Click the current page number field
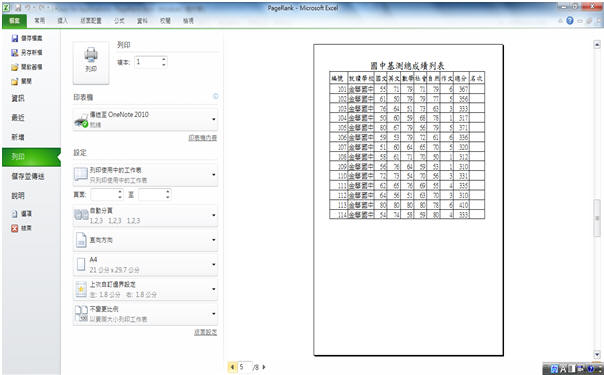This screenshot has height=375, width=604. 245,367
